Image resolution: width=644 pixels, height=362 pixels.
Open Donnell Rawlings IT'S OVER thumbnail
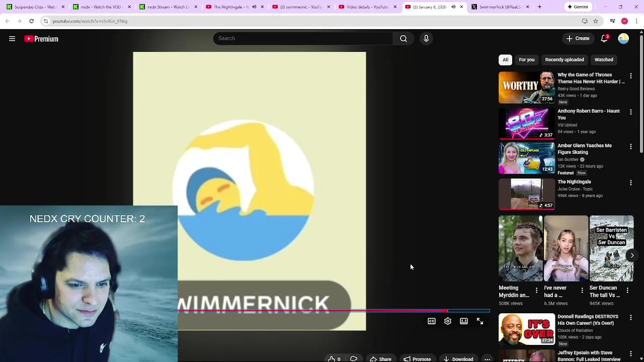(527, 329)
